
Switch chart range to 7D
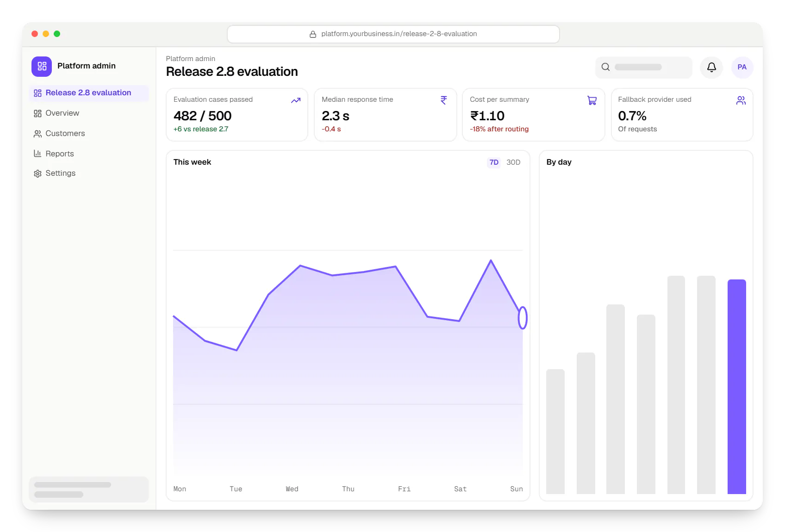pyautogui.click(x=494, y=162)
